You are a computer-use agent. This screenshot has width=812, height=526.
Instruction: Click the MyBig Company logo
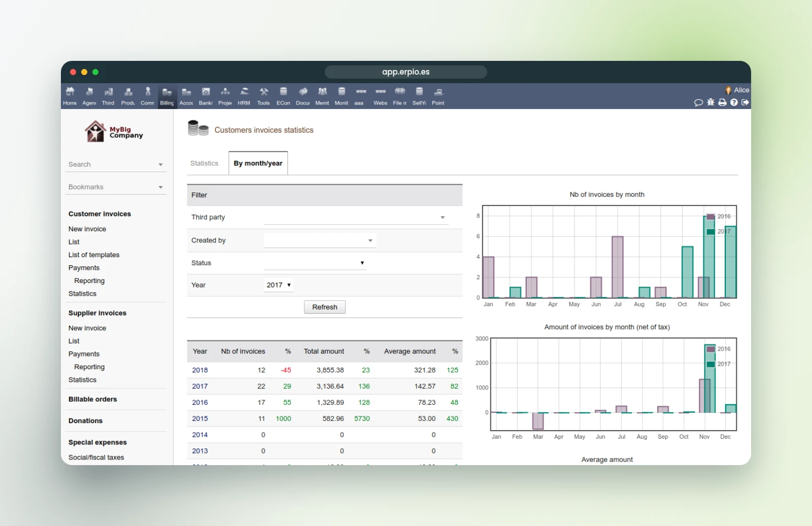point(114,131)
